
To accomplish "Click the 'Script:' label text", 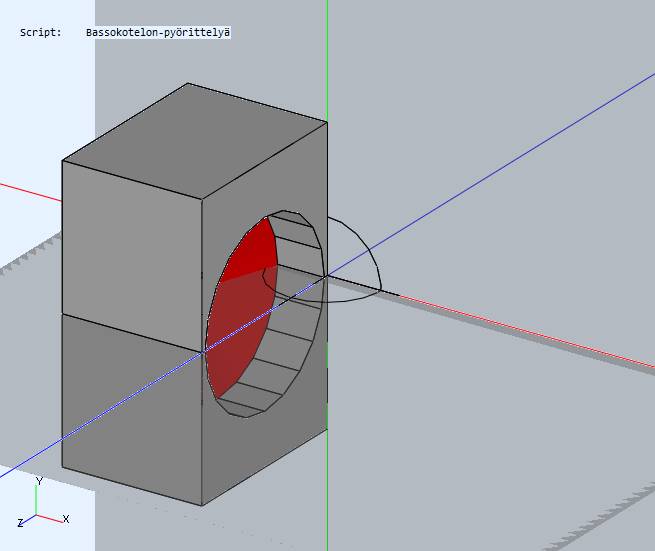I will [41, 33].
